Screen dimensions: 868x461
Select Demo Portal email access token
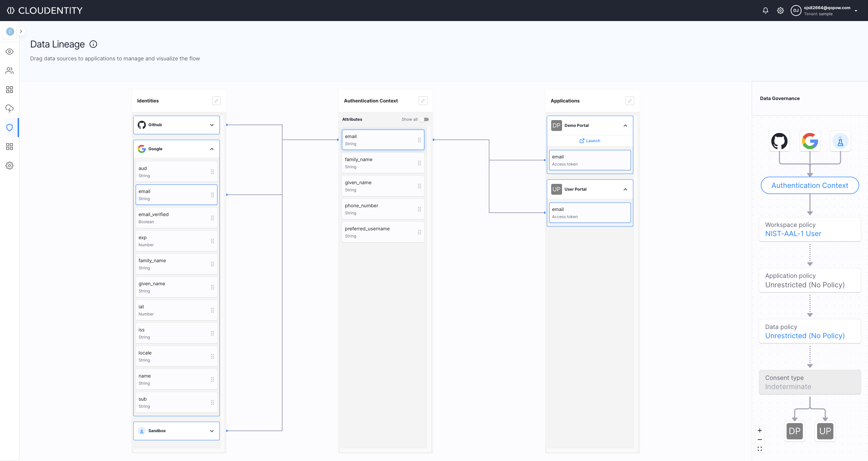point(590,160)
